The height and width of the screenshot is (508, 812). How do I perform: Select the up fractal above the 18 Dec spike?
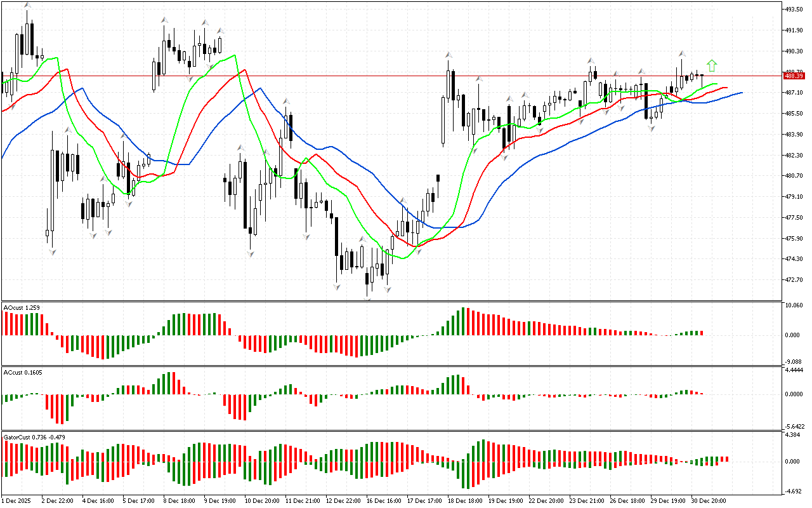448,55
